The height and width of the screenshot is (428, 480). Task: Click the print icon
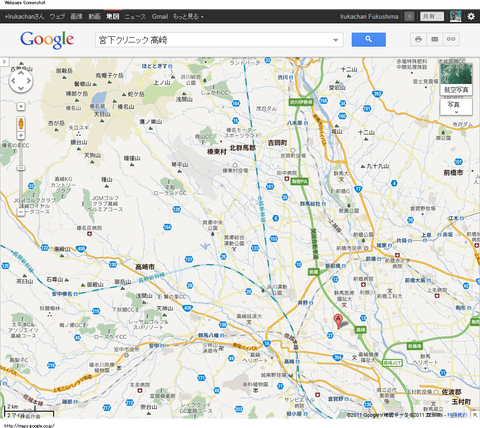click(x=418, y=39)
